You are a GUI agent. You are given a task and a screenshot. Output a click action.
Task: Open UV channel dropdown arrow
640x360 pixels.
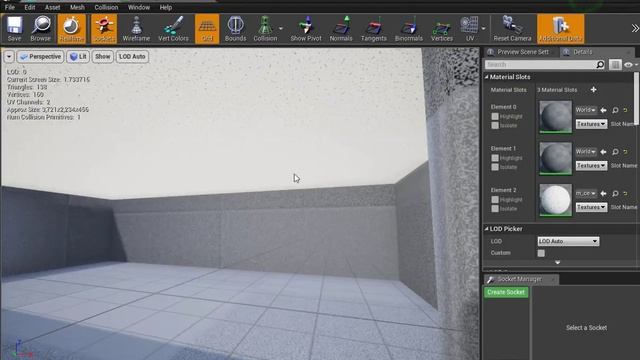pos(483,29)
